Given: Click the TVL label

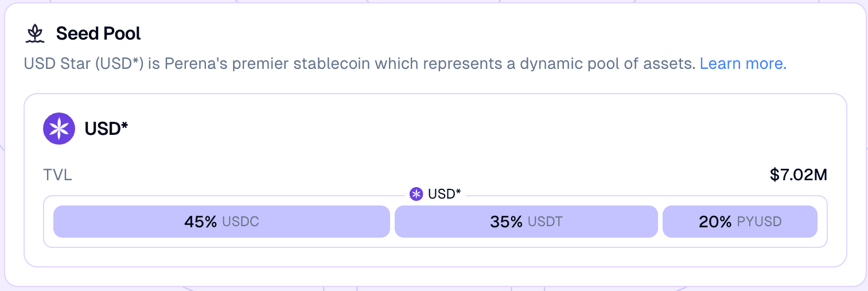Looking at the screenshot, I should pos(58,175).
